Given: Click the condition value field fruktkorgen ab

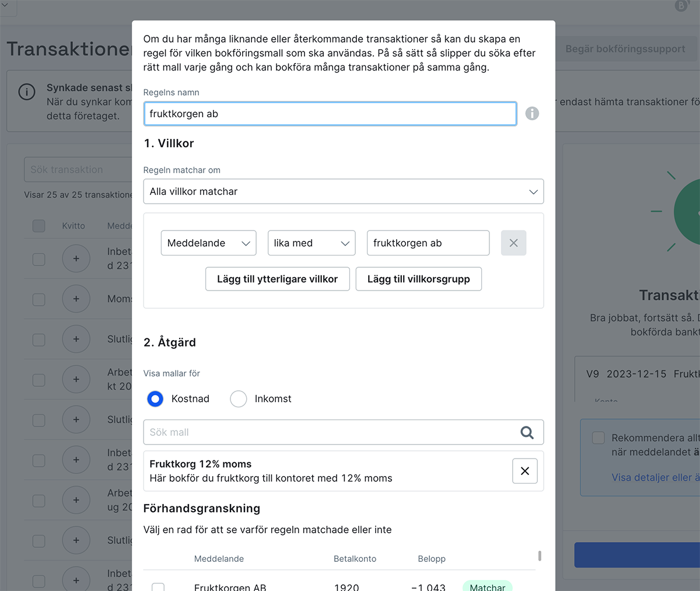Looking at the screenshot, I should click(x=428, y=243).
